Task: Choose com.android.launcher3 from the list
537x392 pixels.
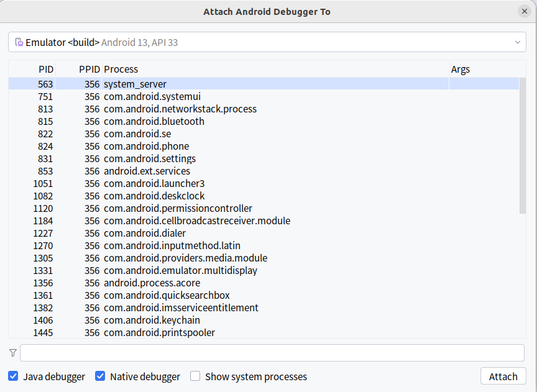Action: pyautogui.click(x=264, y=183)
